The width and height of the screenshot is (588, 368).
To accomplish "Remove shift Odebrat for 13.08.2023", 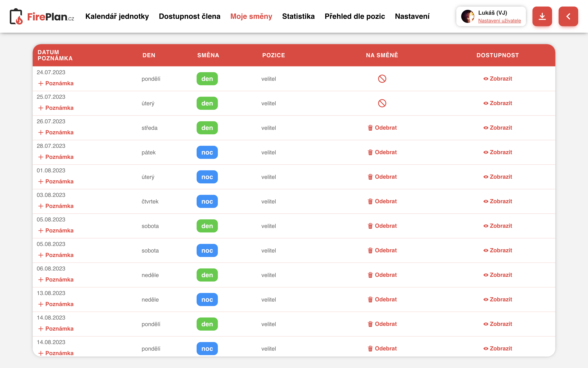I will pyautogui.click(x=382, y=300).
